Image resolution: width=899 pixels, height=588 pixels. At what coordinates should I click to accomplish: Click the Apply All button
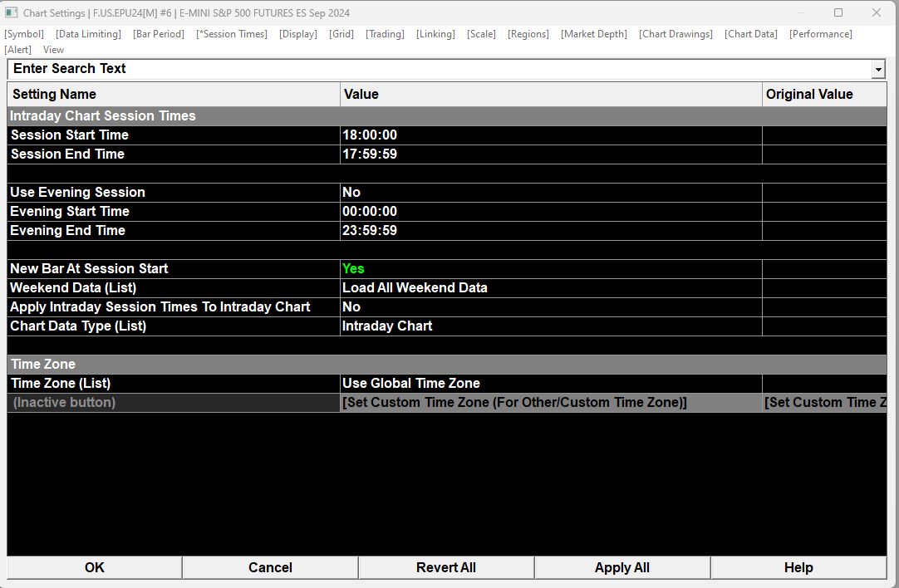622,567
